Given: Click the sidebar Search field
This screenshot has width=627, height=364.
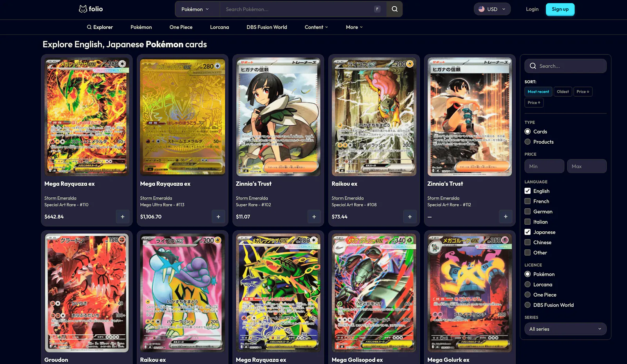Looking at the screenshot, I should [565, 66].
